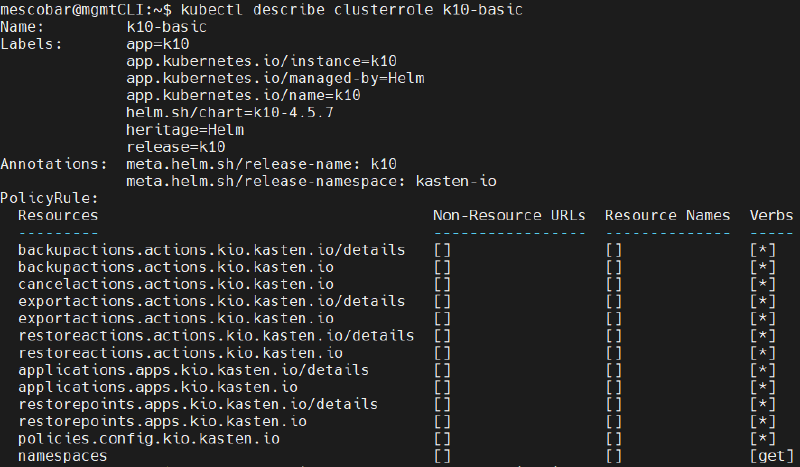Select label app.kubernetes.io/managed-by=Helm
Screen dimensions: 800x467
tap(275, 78)
